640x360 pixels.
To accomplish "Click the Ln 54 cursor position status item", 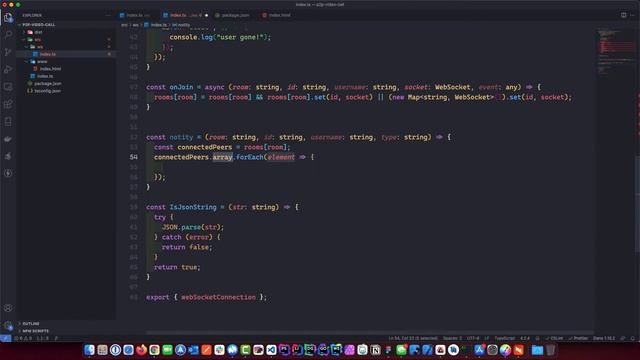I will click(413, 338).
